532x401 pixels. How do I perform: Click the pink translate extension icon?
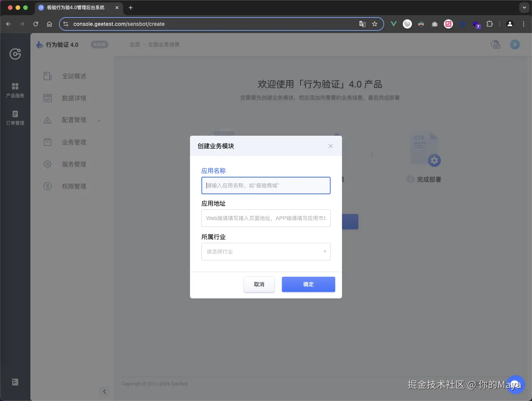[x=448, y=24]
